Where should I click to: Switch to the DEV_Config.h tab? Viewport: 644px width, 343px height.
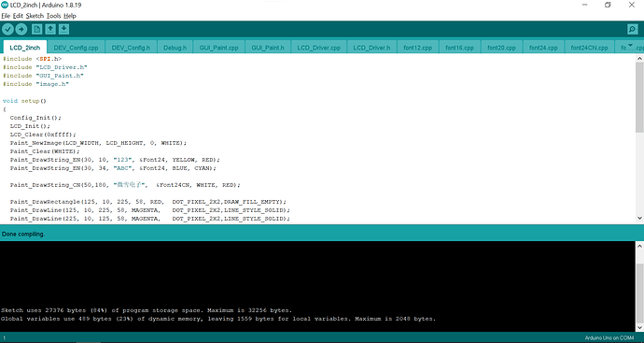(x=131, y=48)
